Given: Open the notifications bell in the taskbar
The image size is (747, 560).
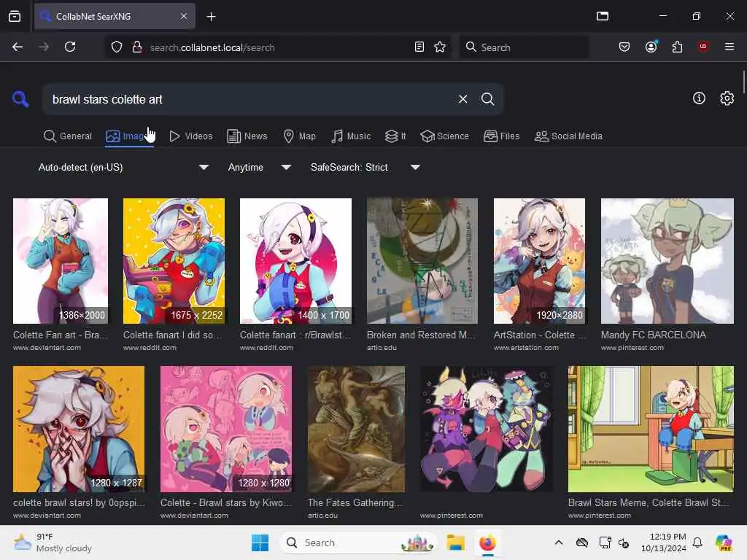Looking at the screenshot, I should click(697, 542).
